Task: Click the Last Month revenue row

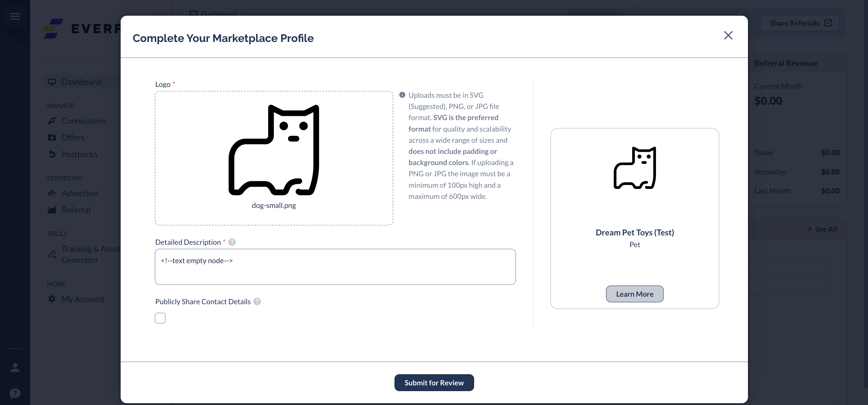Action: (797, 191)
